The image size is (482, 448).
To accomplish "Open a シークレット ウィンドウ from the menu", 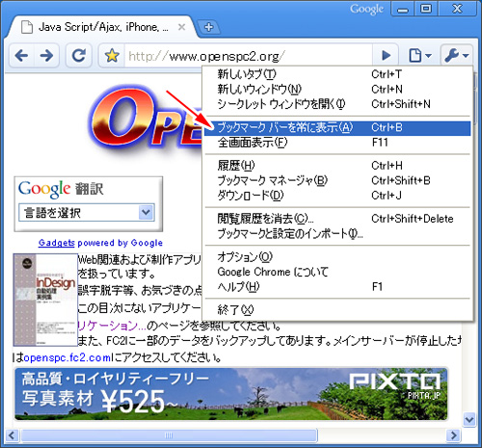I will (337, 104).
